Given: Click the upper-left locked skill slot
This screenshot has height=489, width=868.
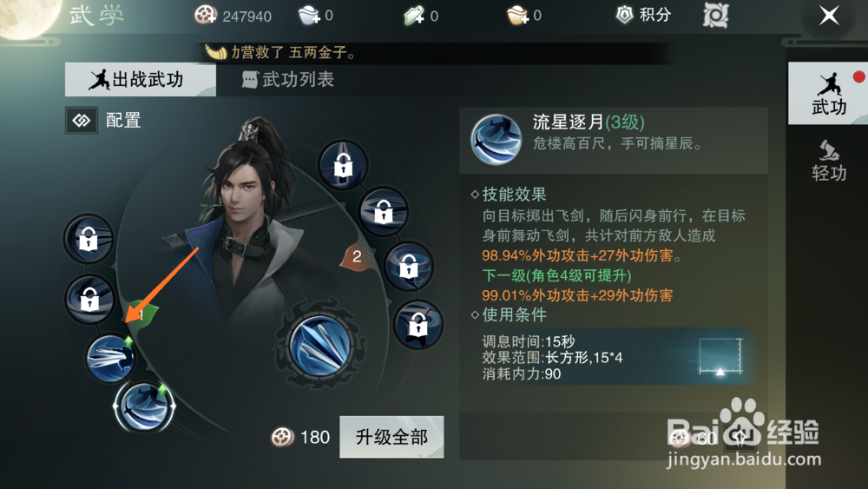Looking at the screenshot, I should (88, 239).
